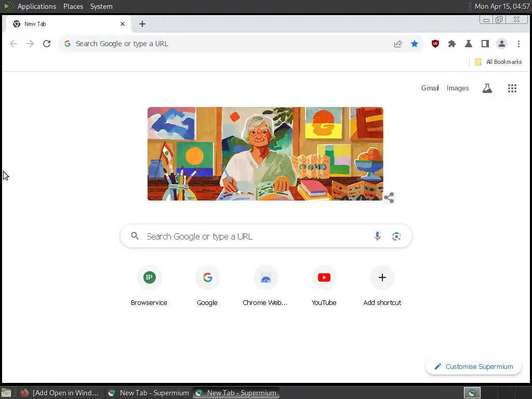Click the show desktop icon in bottom panel
Screen dimensions: 532x399
click(6, 393)
